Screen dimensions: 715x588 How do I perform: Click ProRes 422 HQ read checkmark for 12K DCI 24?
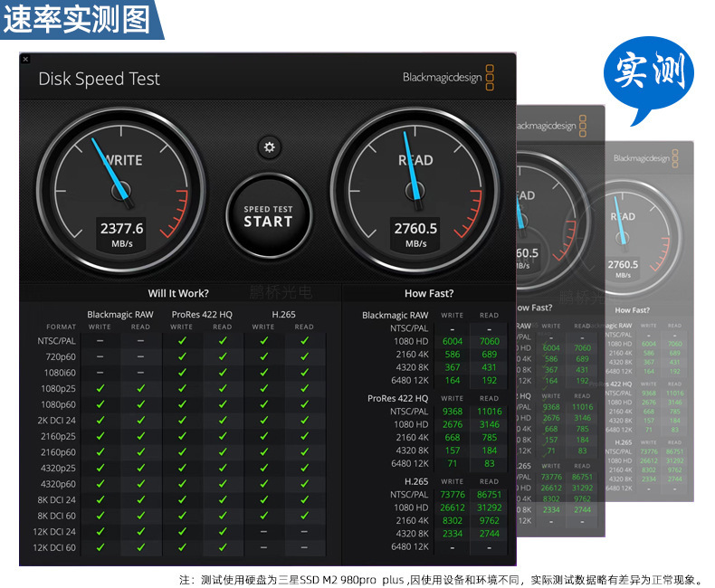(x=223, y=532)
